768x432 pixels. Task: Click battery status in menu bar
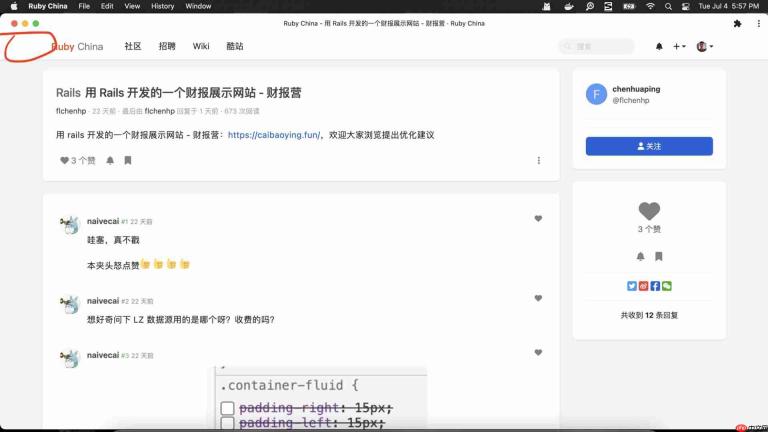click(629, 6)
